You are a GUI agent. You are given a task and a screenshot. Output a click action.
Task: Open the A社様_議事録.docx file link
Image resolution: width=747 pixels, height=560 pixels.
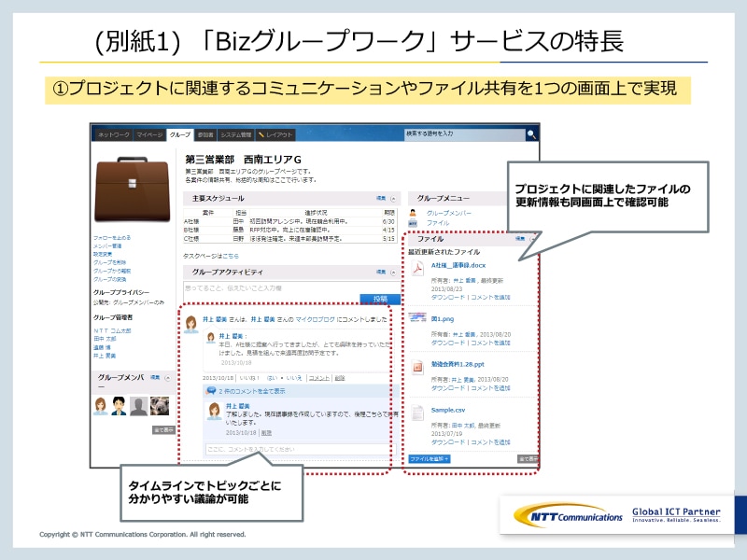pyautogui.click(x=458, y=265)
